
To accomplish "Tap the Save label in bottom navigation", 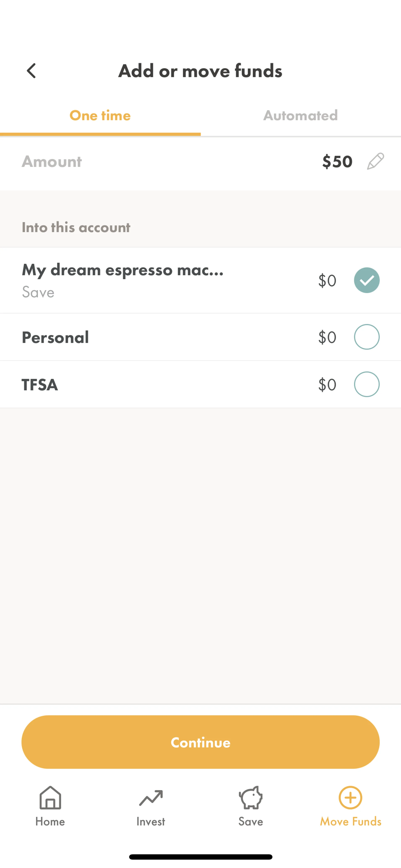I will click(x=250, y=821).
